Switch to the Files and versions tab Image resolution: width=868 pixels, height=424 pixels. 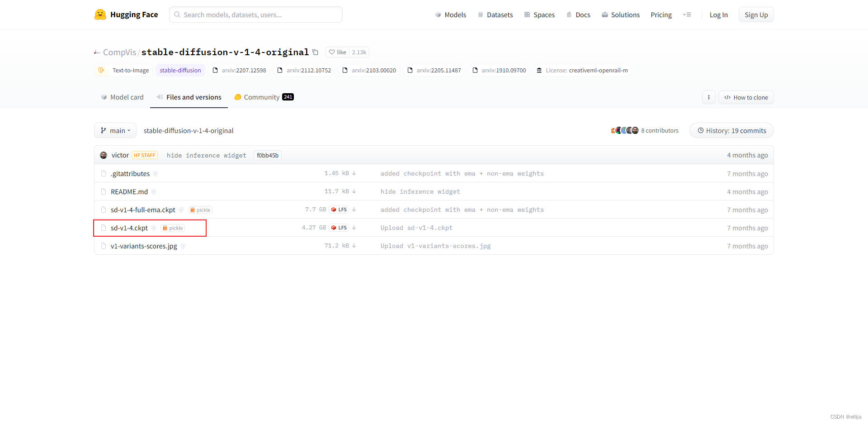click(189, 97)
